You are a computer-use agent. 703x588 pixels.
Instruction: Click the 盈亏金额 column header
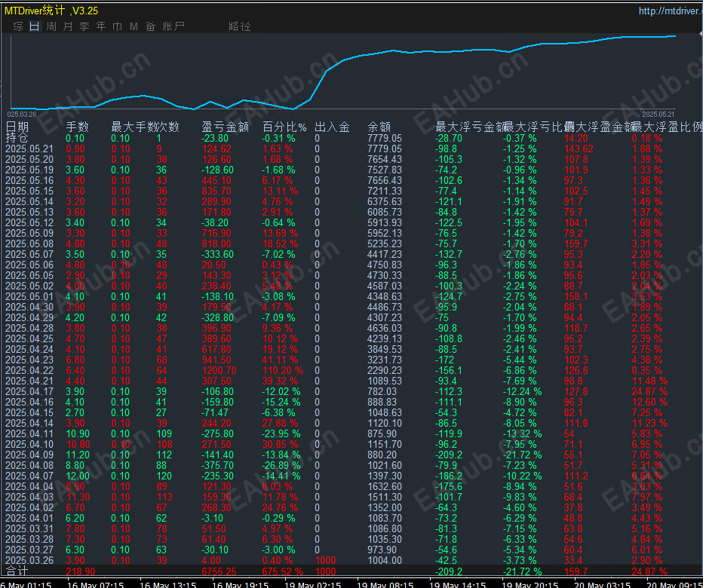[x=225, y=127]
